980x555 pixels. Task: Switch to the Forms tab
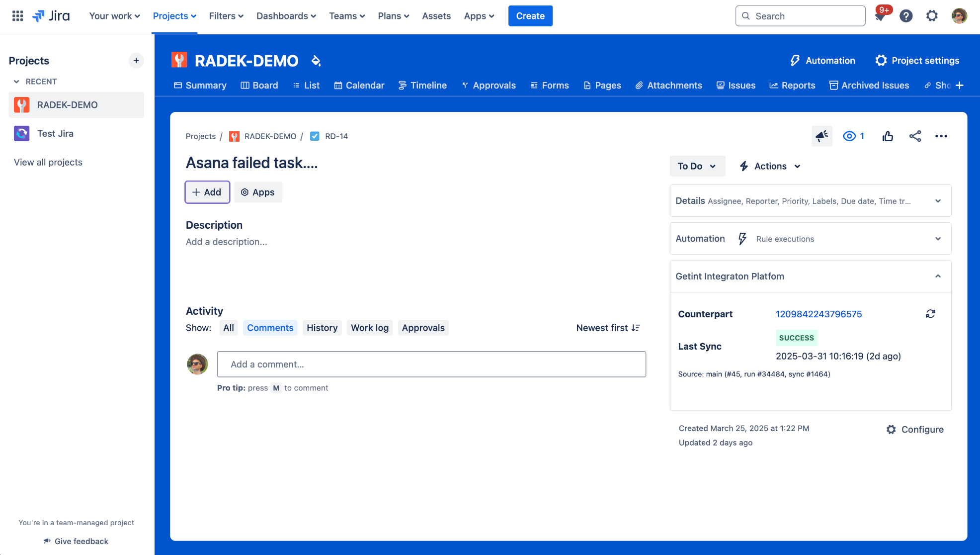(550, 86)
